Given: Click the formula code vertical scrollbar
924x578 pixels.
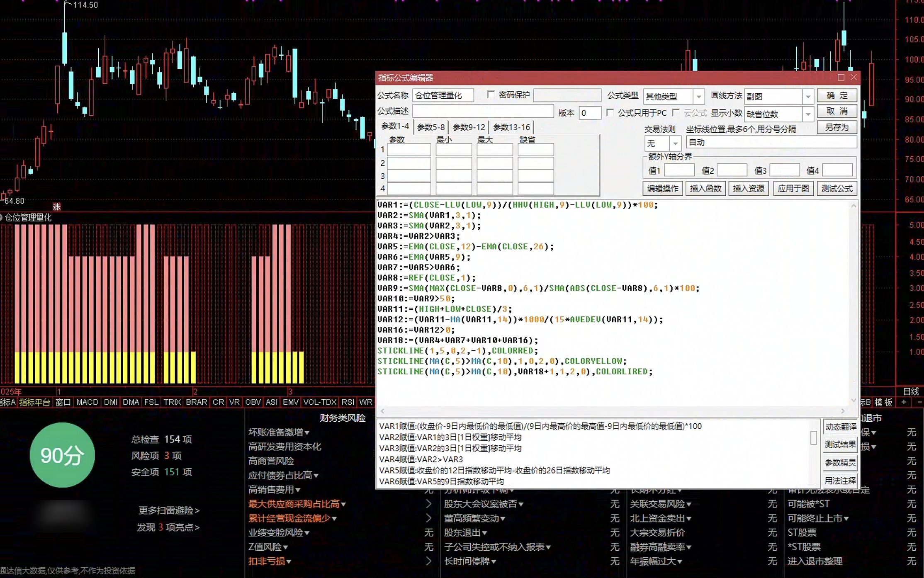Looking at the screenshot, I should 853,303.
